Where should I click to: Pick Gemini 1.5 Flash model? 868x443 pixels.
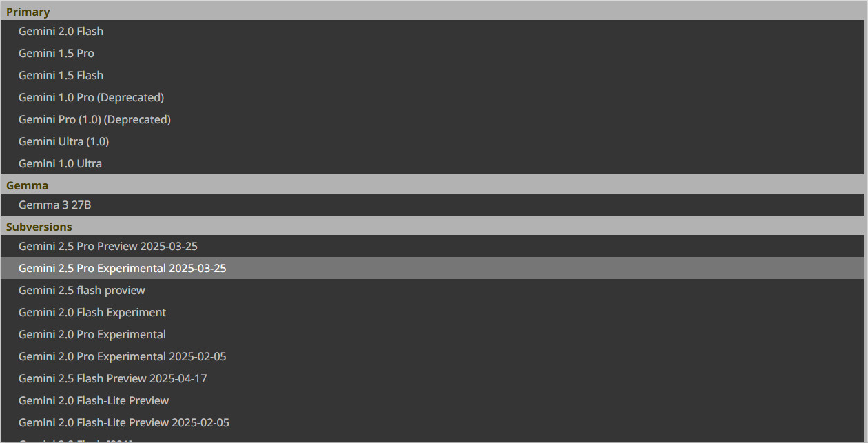coord(61,75)
